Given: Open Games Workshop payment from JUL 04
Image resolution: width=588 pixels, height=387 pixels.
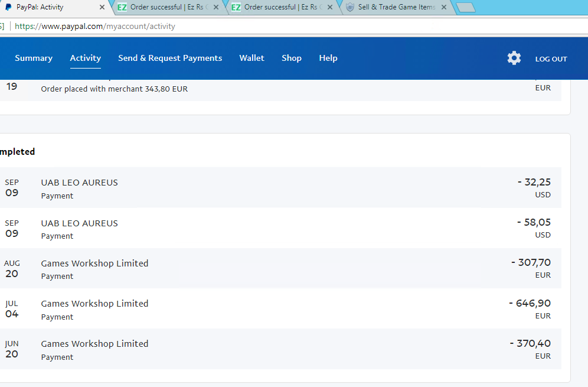Looking at the screenshot, I should pyautogui.click(x=280, y=308).
